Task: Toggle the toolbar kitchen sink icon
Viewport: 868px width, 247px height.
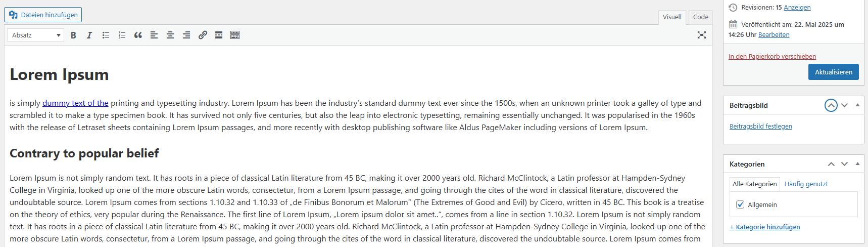Action: click(235, 35)
